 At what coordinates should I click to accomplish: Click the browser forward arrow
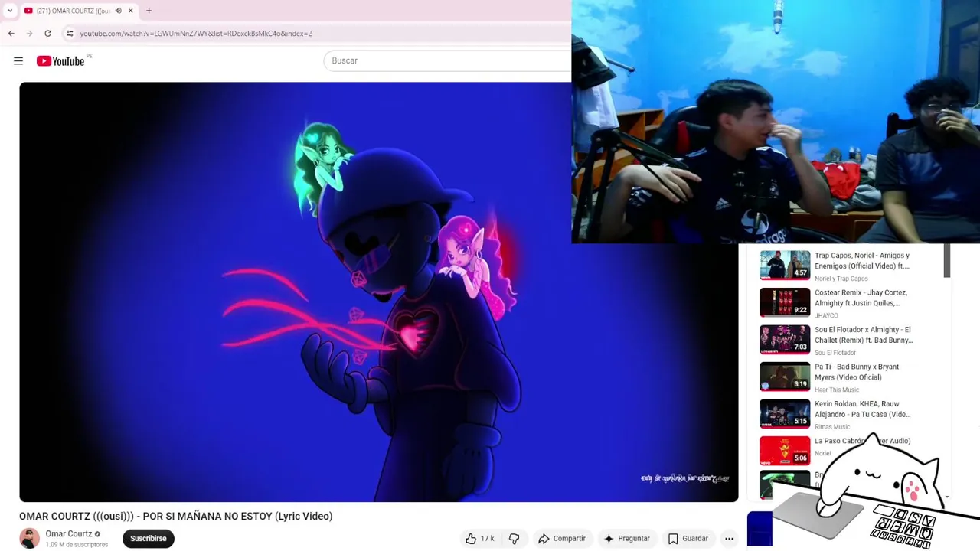click(x=29, y=34)
